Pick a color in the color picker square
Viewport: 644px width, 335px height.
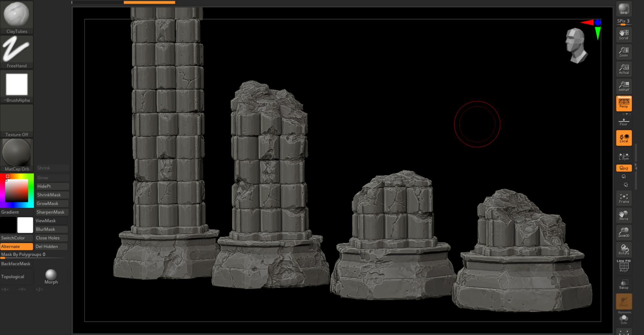tap(16, 191)
